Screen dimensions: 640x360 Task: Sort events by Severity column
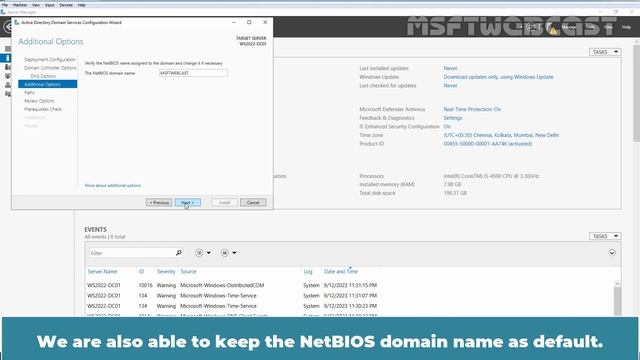166,271
